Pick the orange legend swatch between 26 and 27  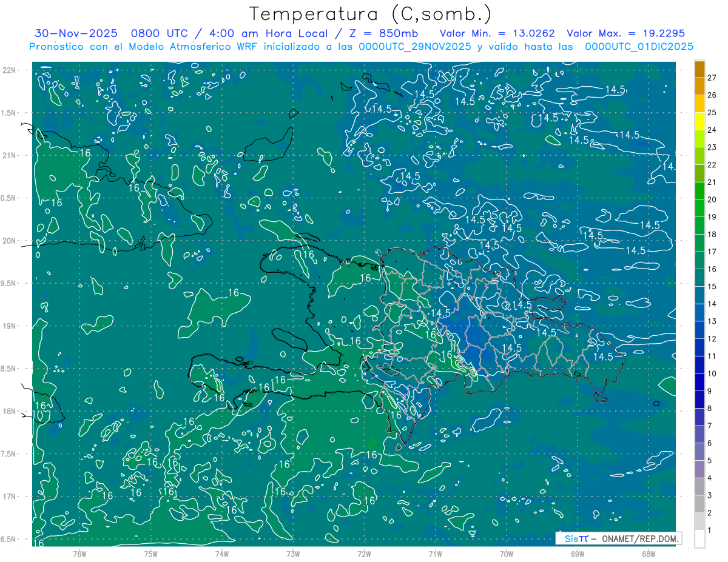pyautogui.click(x=699, y=87)
